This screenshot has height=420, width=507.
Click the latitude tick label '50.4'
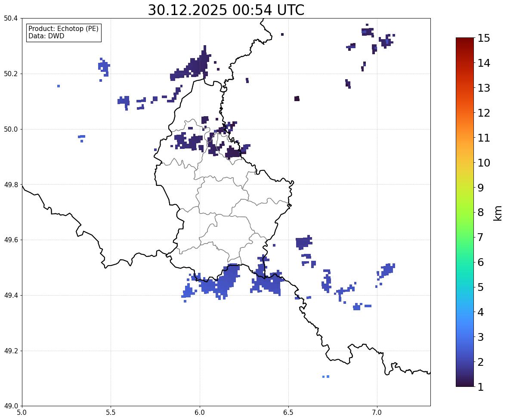coord(10,19)
